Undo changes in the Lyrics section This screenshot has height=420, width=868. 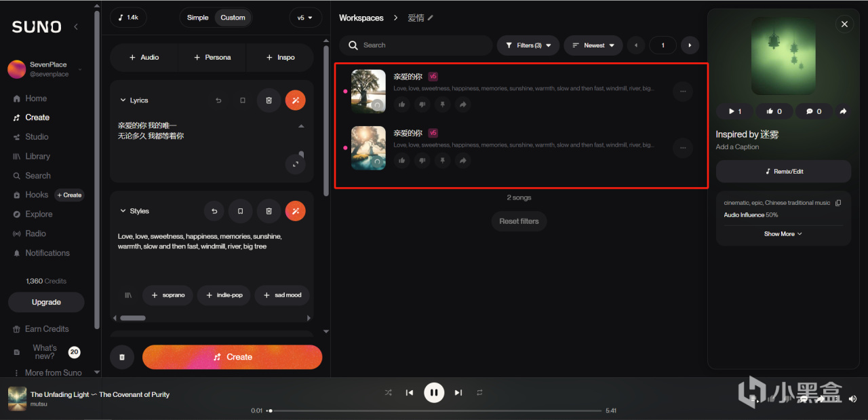218,100
